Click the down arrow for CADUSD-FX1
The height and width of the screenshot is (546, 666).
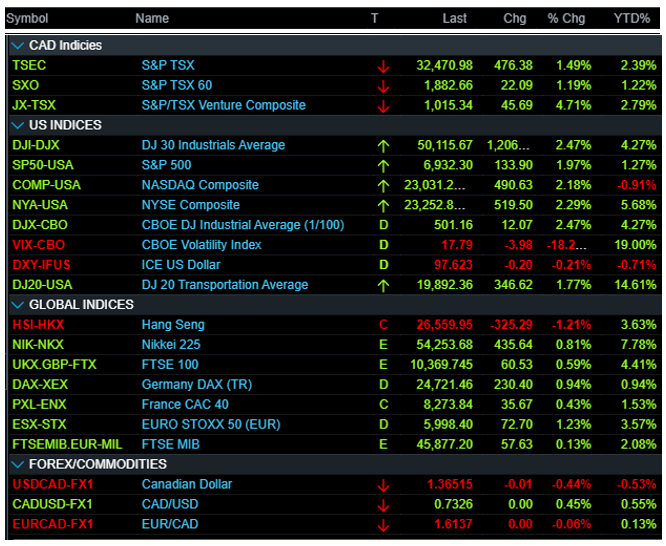tap(383, 505)
